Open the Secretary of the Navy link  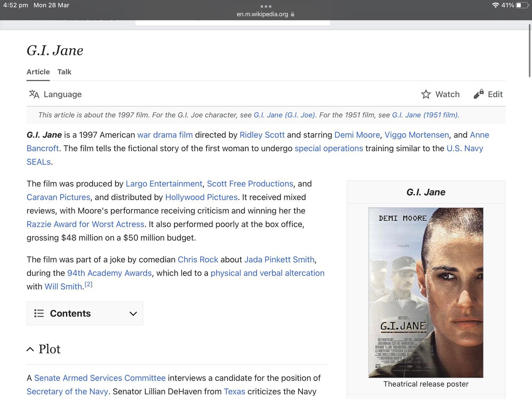67,392
